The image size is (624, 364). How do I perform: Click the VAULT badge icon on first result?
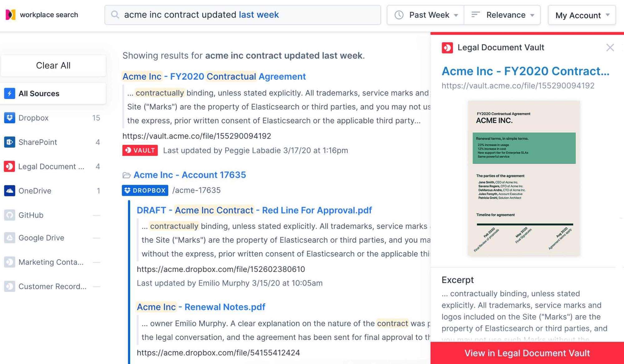pyautogui.click(x=140, y=150)
